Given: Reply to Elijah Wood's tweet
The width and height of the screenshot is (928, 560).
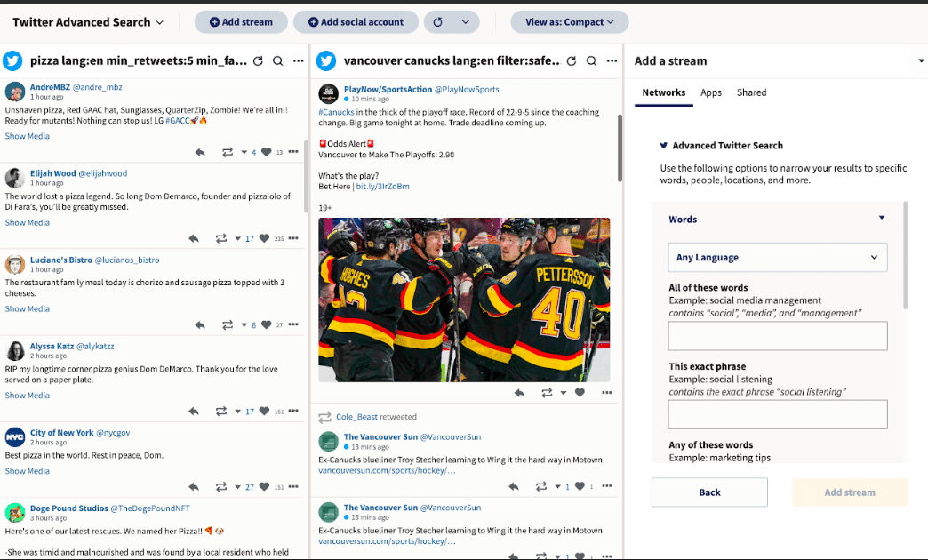Looking at the screenshot, I should point(194,238).
